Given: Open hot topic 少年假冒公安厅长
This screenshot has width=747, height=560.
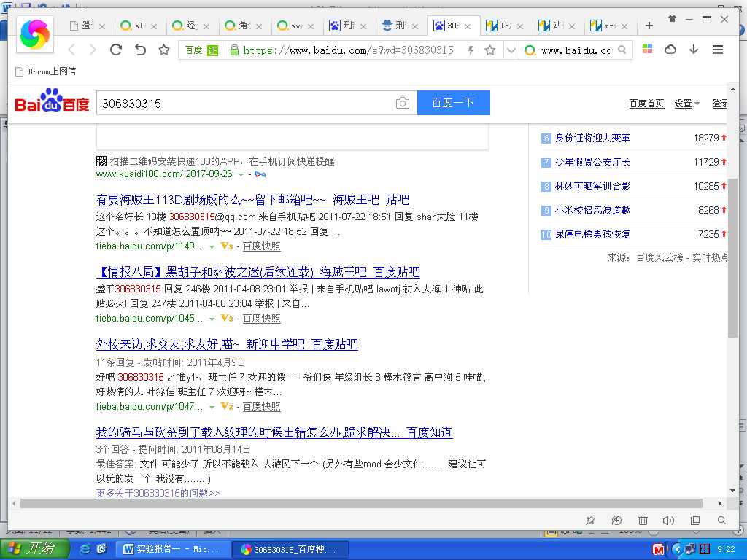Looking at the screenshot, I should tap(592, 162).
